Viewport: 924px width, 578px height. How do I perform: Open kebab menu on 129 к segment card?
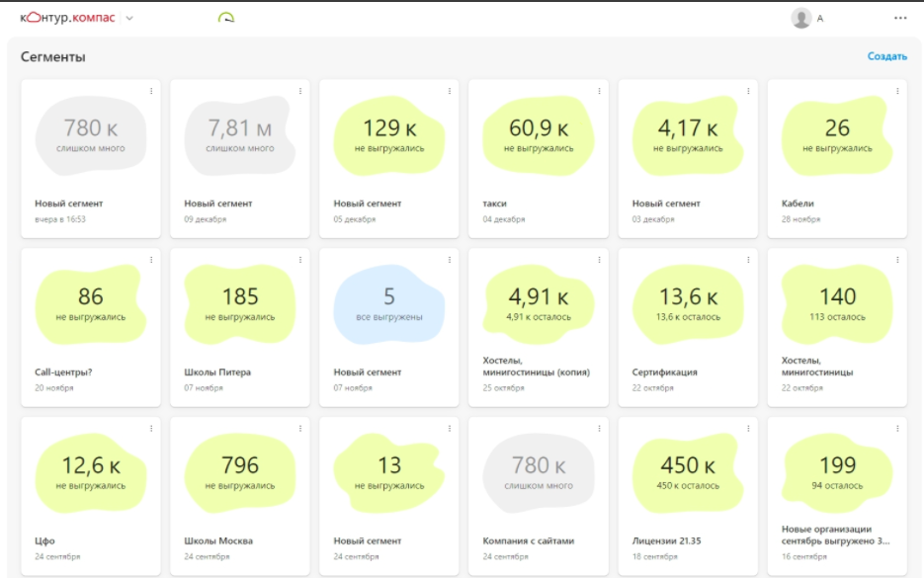[x=450, y=91]
